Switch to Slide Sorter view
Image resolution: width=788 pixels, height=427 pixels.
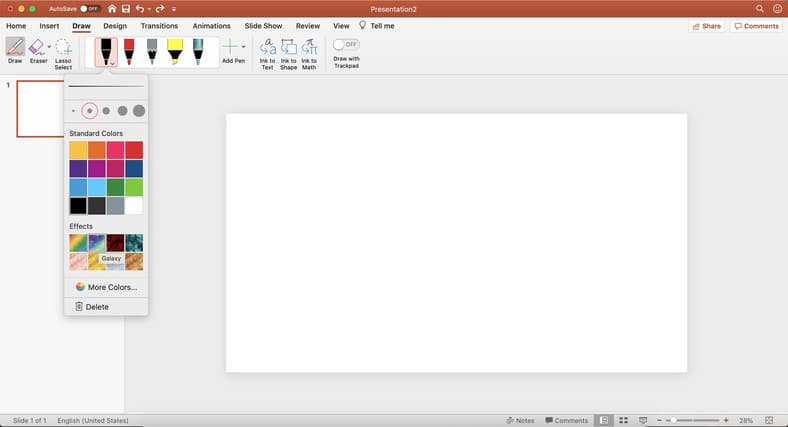pyautogui.click(x=624, y=420)
